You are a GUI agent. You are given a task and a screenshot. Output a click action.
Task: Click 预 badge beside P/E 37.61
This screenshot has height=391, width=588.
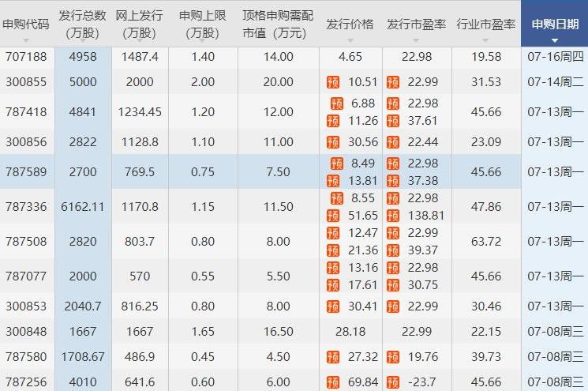[x=393, y=121]
